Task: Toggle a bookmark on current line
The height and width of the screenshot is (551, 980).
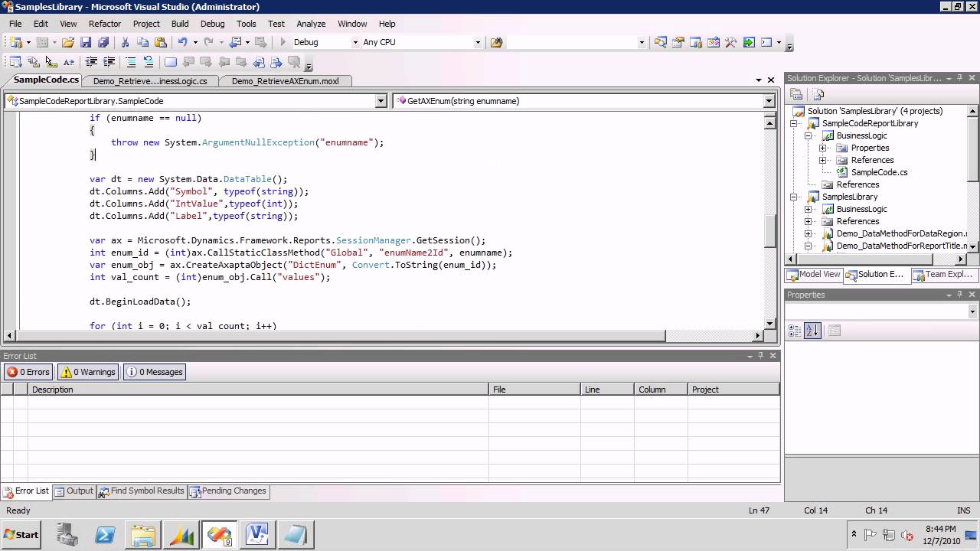Action: 171,62
